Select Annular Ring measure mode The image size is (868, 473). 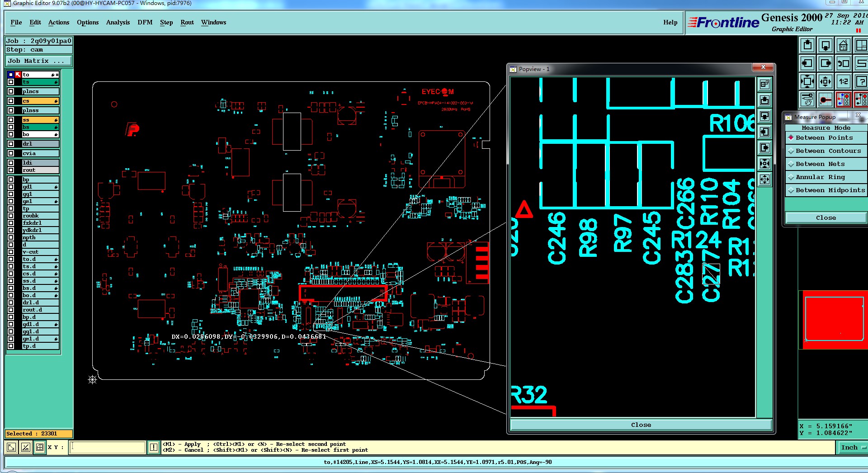[x=826, y=177]
